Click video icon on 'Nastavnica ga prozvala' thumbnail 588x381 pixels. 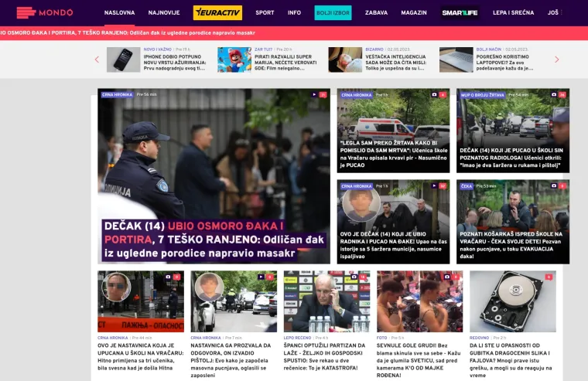coord(261,277)
